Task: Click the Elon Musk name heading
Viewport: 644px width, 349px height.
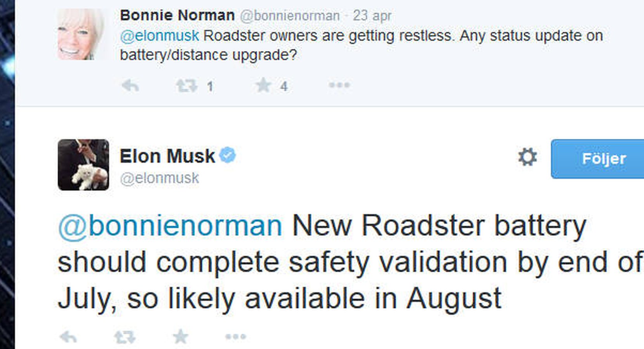Action: pos(167,156)
